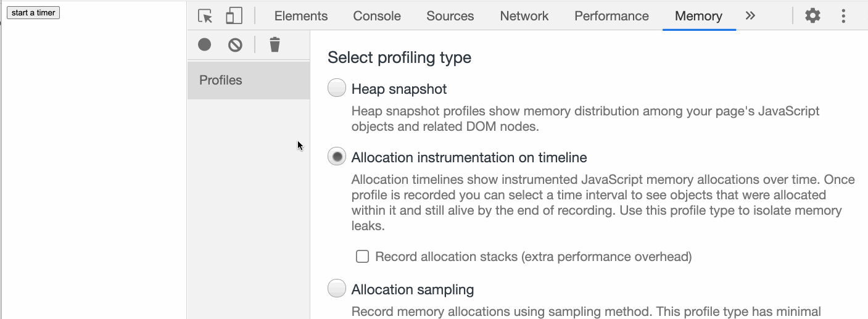
Task: Go to the Performance tab
Action: coord(611,16)
